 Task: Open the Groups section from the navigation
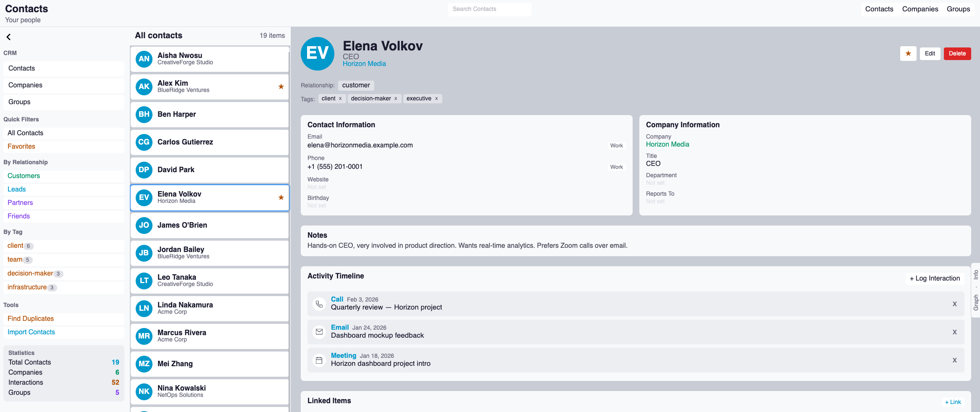[x=19, y=102]
